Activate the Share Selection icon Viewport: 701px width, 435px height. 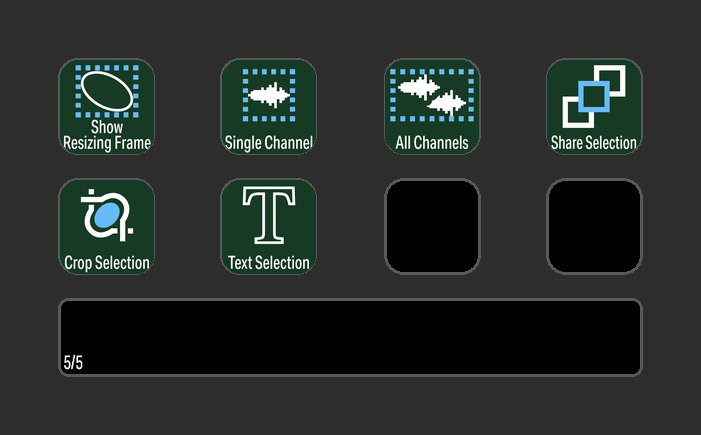[x=594, y=106]
